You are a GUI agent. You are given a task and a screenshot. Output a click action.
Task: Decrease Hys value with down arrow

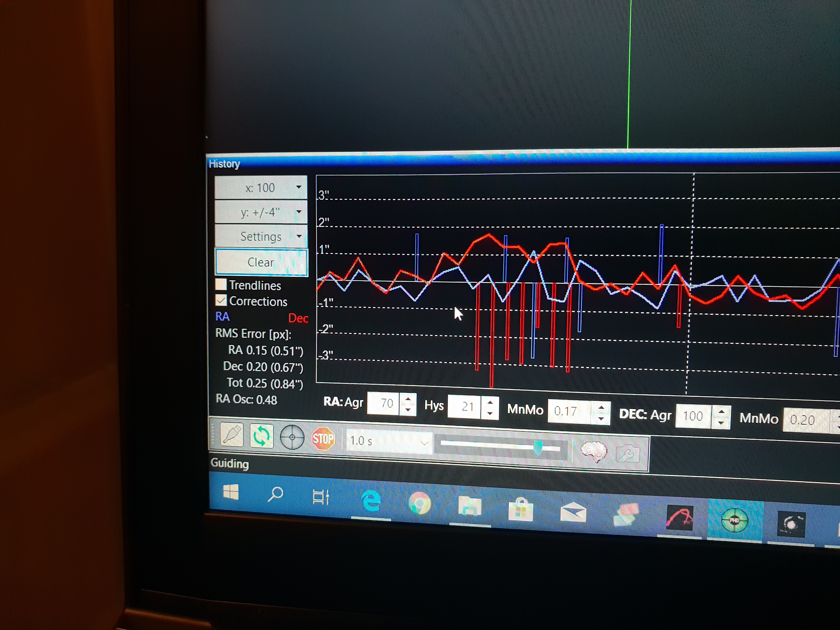tap(490, 413)
